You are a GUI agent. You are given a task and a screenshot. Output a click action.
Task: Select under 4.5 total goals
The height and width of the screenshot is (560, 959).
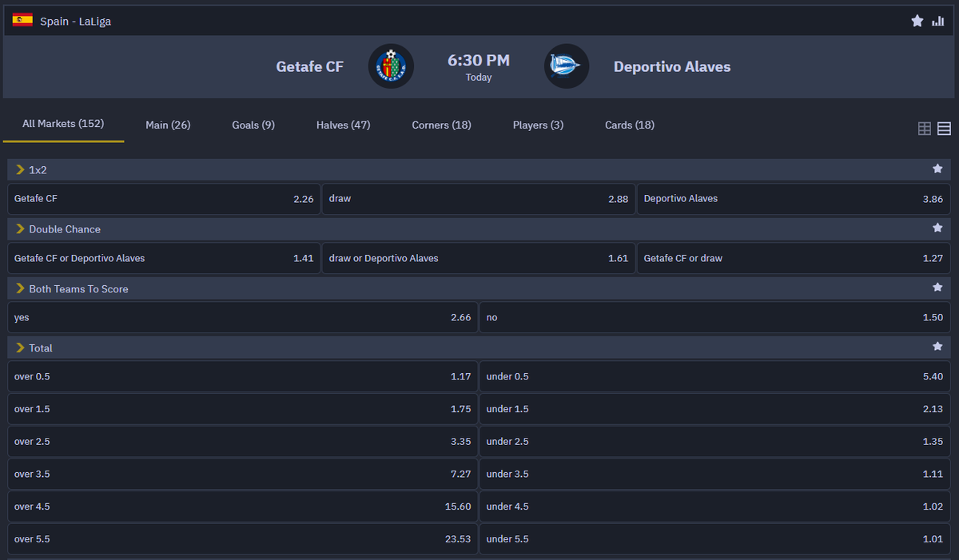coord(715,506)
